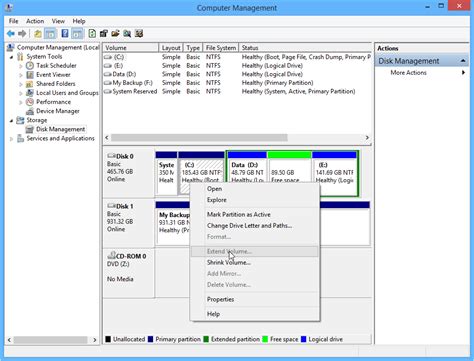The height and width of the screenshot is (361, 474).
Task: Open the Help menu in menu bar
Action: 79,21
